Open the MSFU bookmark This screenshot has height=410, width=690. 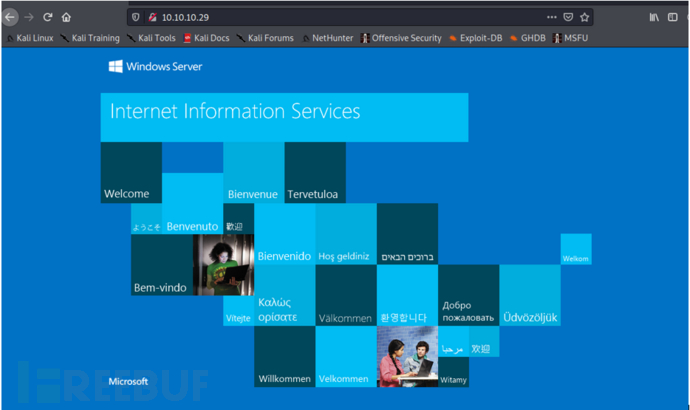pos(570,38)
